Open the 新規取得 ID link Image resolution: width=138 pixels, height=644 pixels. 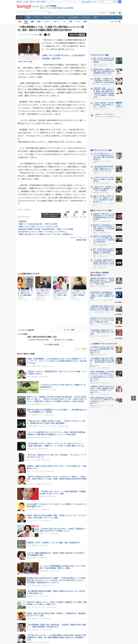(x=54, y=6)
